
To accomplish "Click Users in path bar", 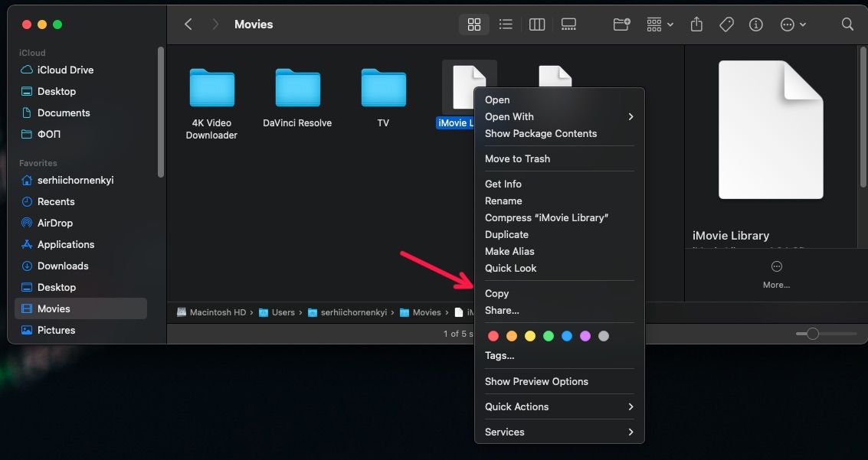I will (x=277, y=312).
